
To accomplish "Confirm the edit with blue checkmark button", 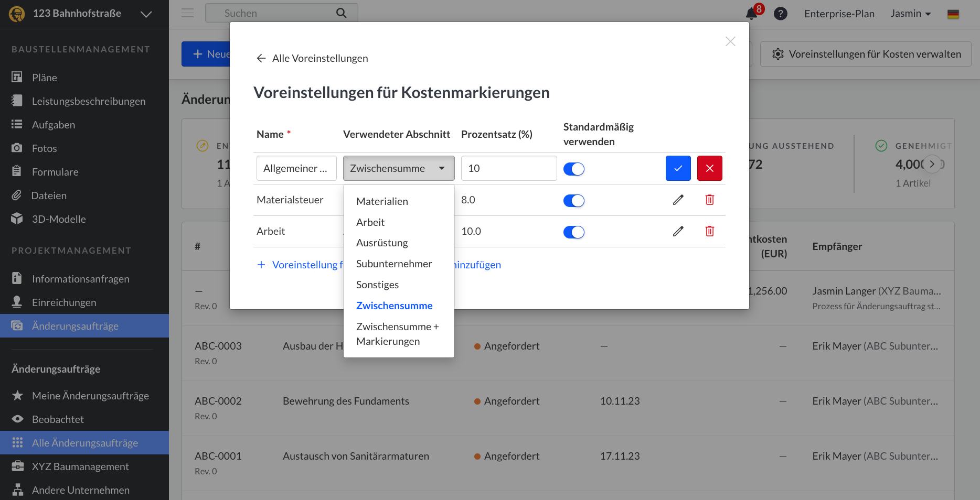I will (x=678, y=168).
